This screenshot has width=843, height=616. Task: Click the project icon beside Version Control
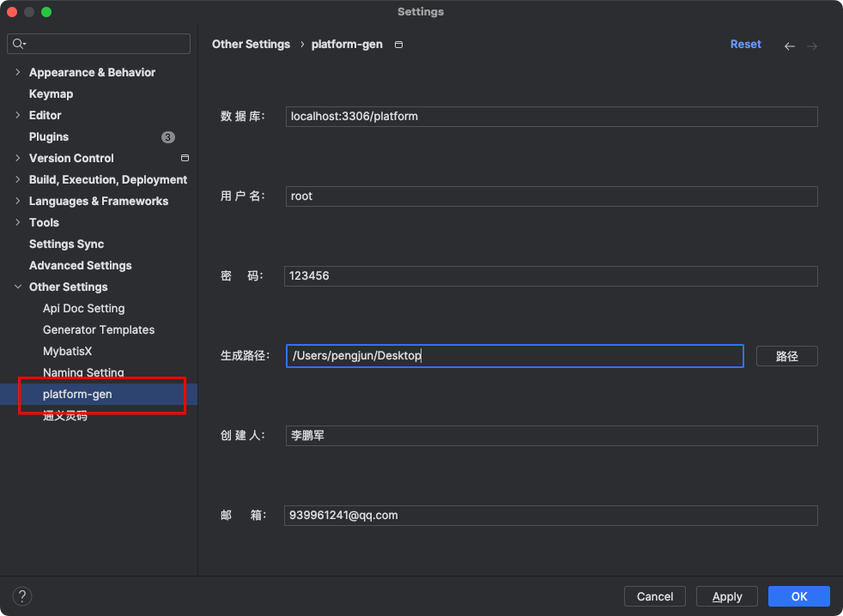[x=185, y=158]
